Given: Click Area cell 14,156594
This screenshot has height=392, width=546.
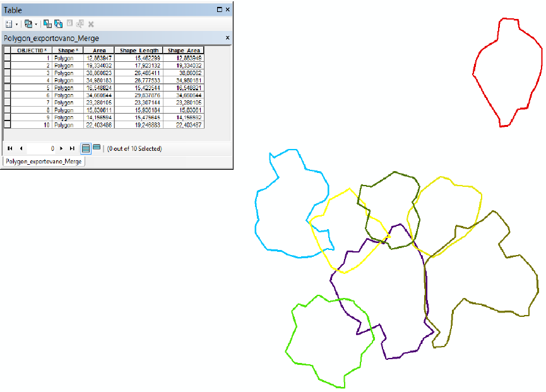Looking at the screenshot, I should click(x=99, y=117).
